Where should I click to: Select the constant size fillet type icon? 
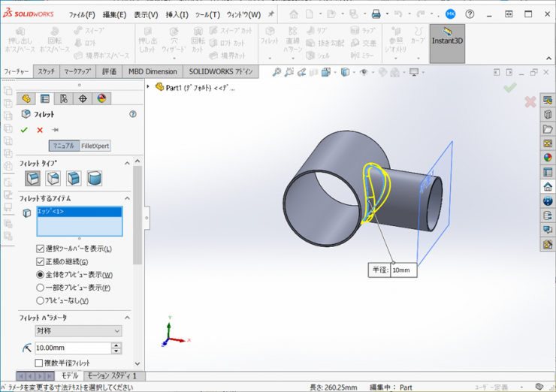click(x=32, y=179)
